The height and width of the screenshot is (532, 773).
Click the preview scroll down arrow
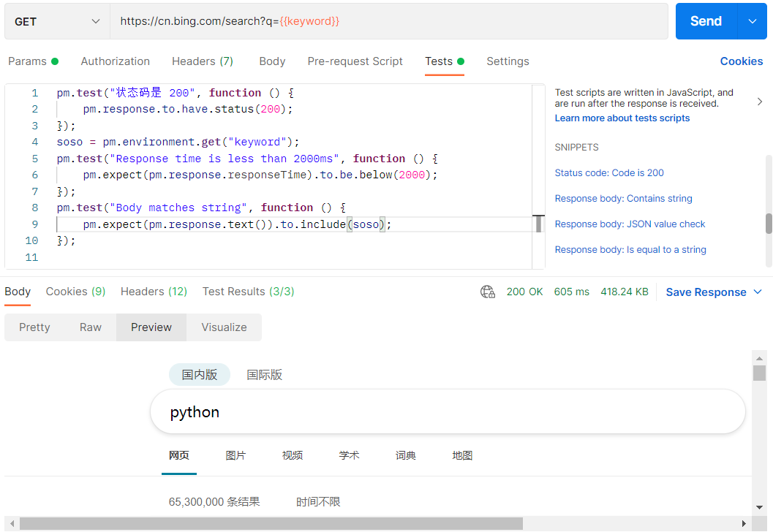(759, 508)
